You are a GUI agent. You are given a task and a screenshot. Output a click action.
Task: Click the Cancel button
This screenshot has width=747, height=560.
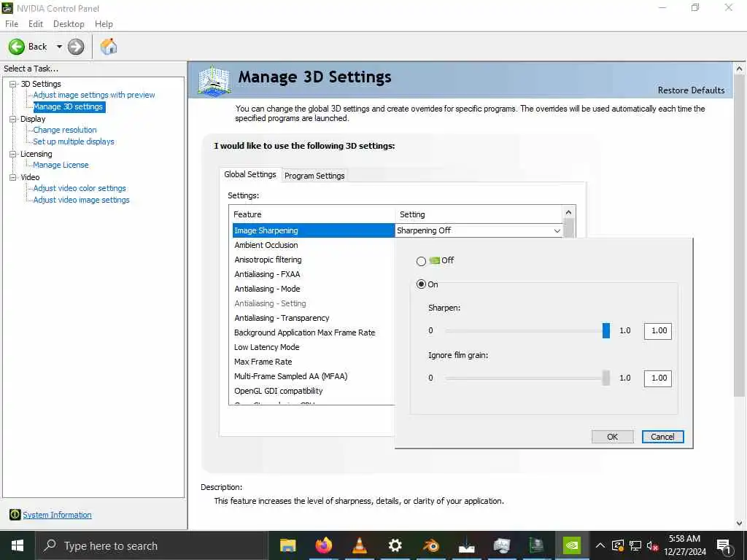click(x=662, y=437)
